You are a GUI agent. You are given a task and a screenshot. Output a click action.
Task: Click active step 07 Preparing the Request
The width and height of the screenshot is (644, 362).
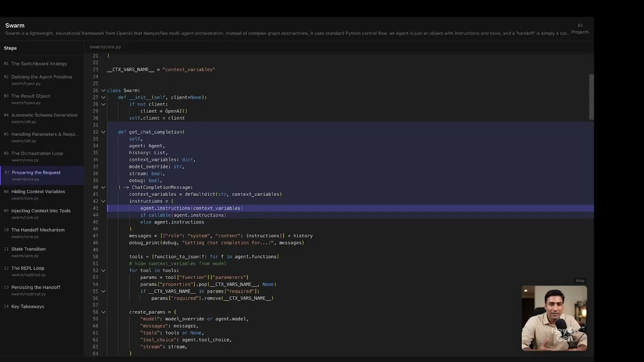click(42, 175)
